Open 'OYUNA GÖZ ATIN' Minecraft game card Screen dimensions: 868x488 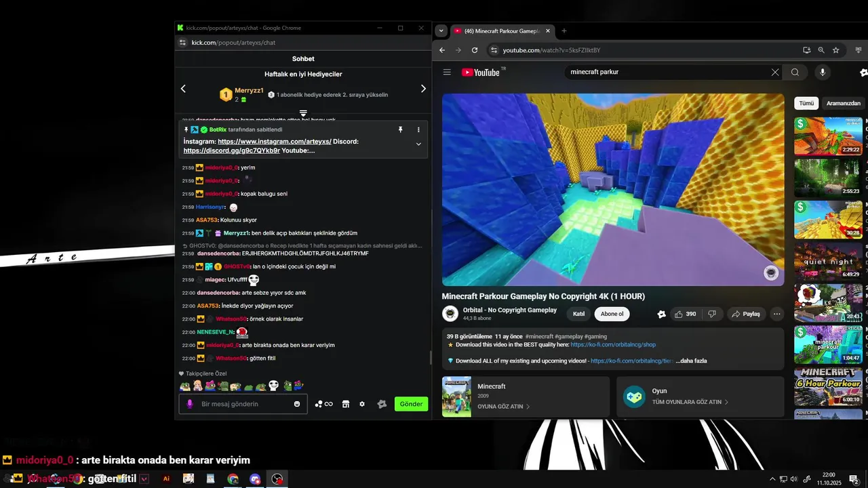tap(525, 396)
